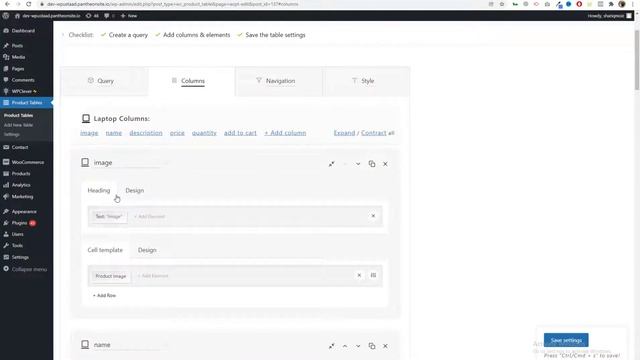Screen dimensions: 640x360
Task: Collapse the image column with arrows icon
Action: (x=331, y=164)
